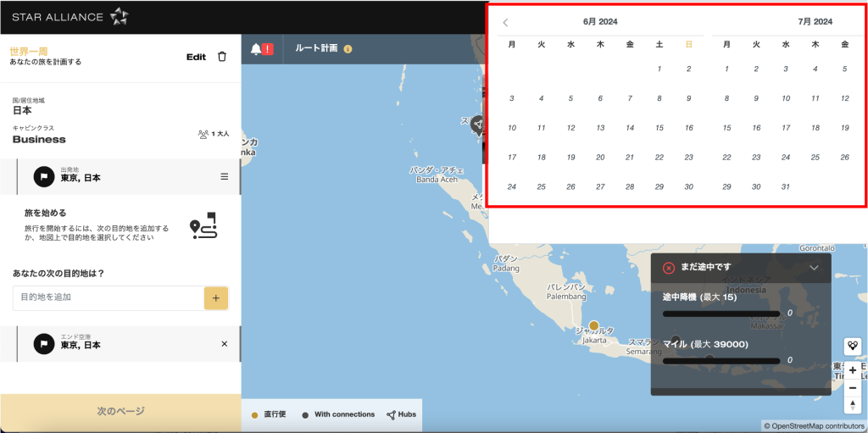Zoom in on the map
Viewport: 868px width, 433px height.
pyautogui.click(x=853, y=370)
